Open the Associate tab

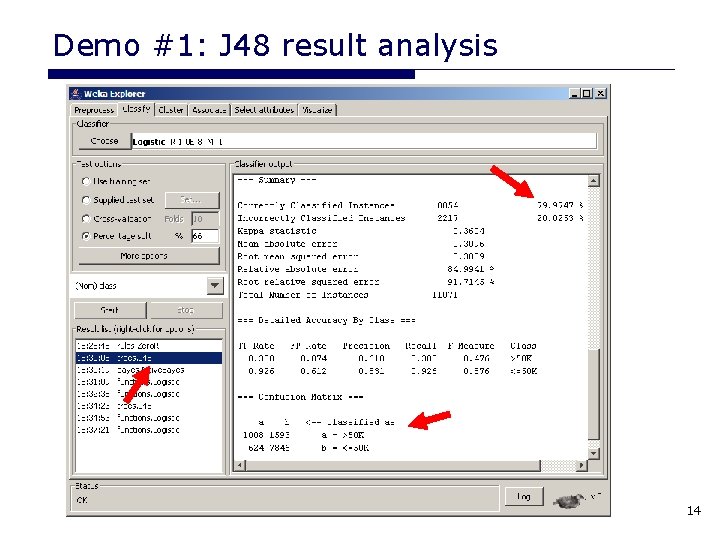(209, 110)
